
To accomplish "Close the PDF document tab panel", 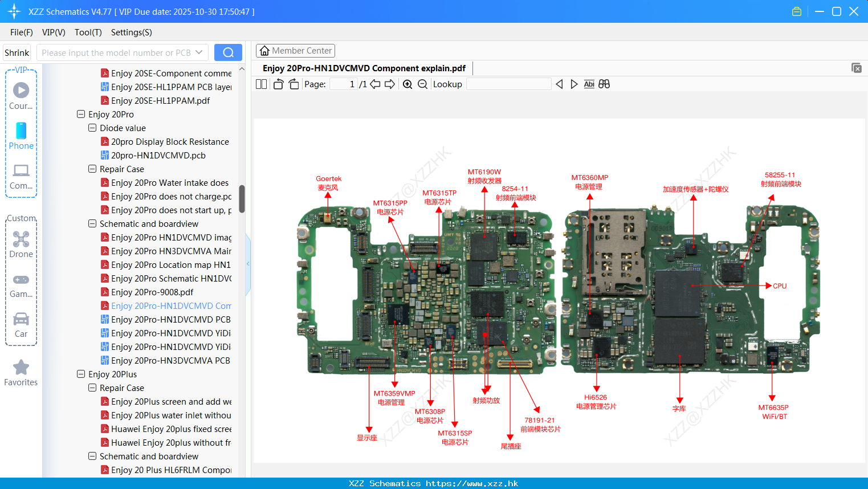I will click(856, 68).
